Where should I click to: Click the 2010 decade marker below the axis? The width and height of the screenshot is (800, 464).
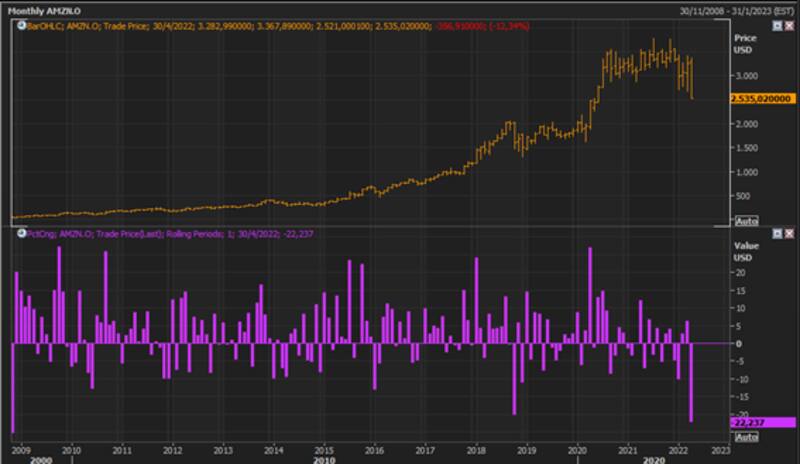(x=325, y=460)
